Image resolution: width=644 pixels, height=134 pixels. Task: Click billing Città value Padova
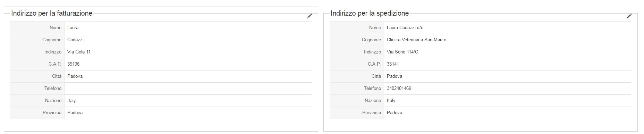[75, 76]
